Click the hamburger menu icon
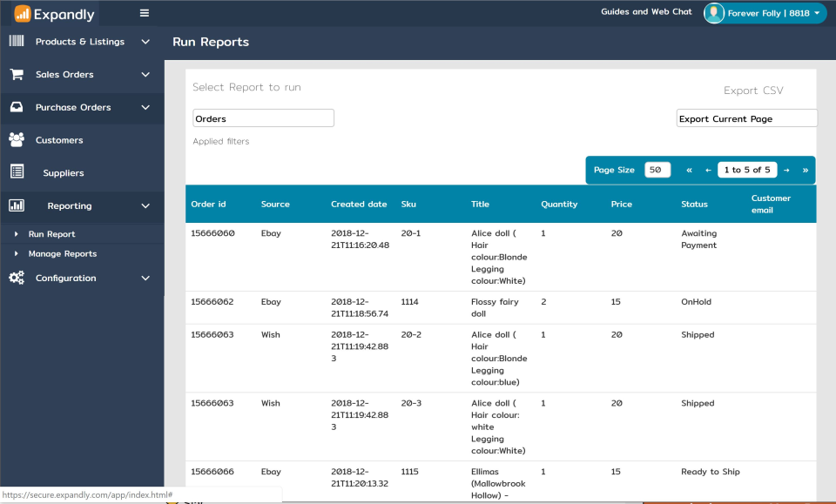Image resolution: width=836 pixels, height=504 pixels. [144, 13]
